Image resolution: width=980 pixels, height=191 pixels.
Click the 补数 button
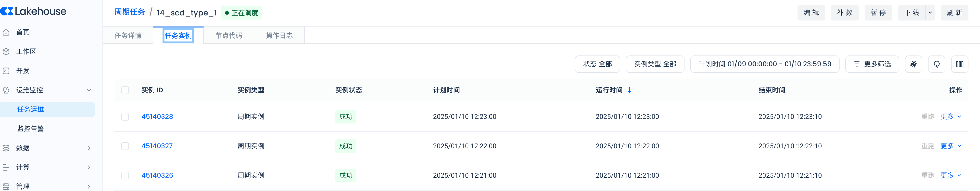(x=845, y=13)
